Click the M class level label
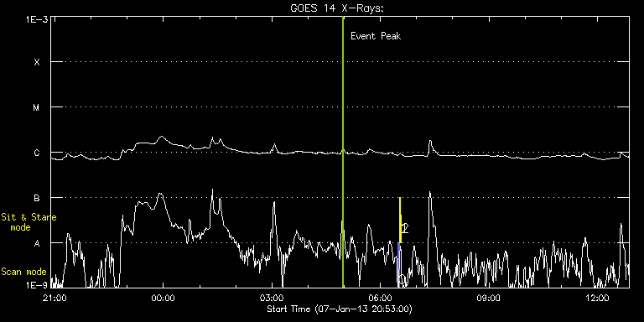Image resolution: width=644 pixels, height=322 pixels. point(37,107)
